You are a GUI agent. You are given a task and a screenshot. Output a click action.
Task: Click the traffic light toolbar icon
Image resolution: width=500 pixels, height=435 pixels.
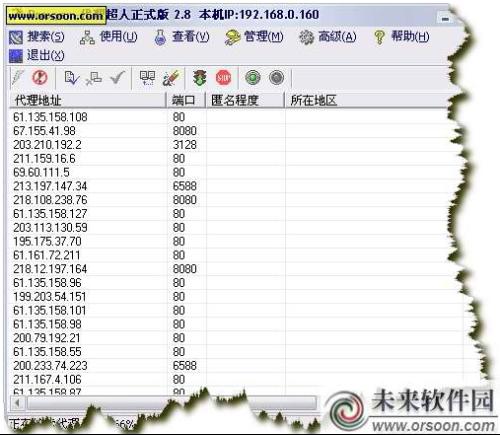tap(199, 78)
